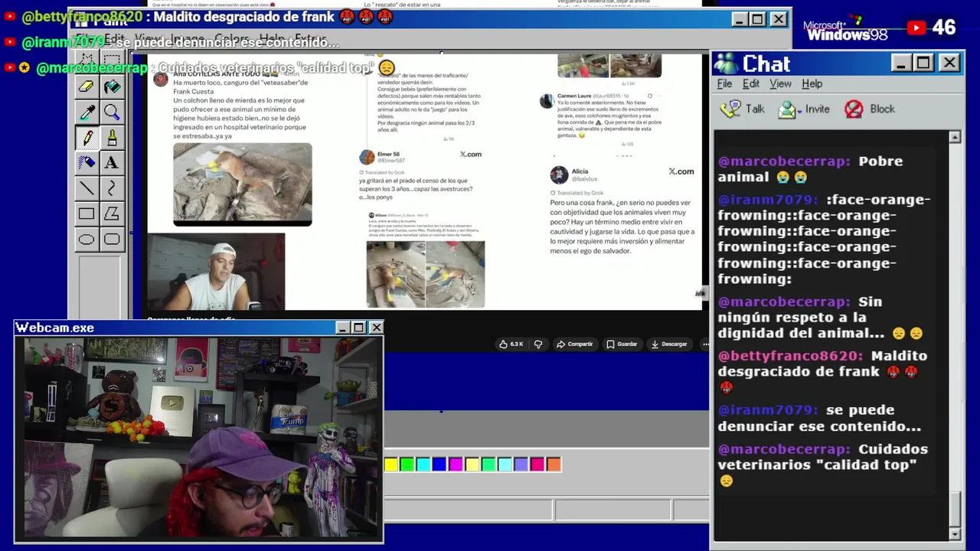Image resolution: width=980 pixels, height=551 pixels.
Task: Select the Polygon shape tool
Action: 112,214
